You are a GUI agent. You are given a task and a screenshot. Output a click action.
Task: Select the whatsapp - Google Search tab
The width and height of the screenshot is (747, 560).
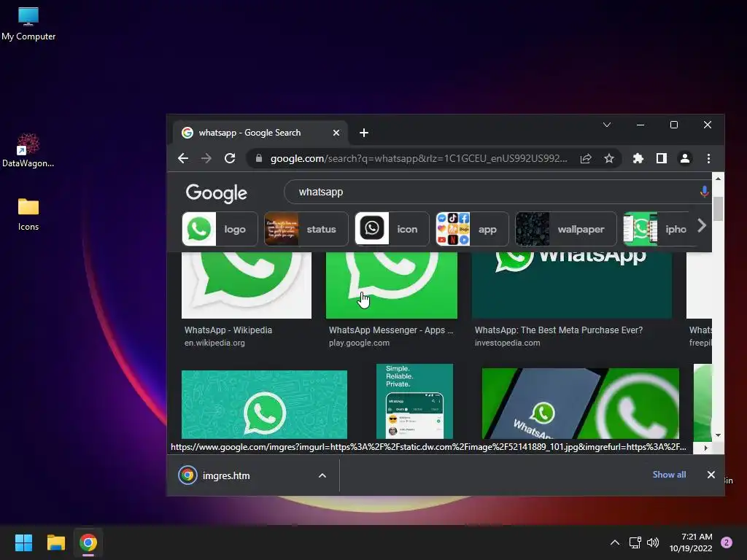tap(260, 133)
